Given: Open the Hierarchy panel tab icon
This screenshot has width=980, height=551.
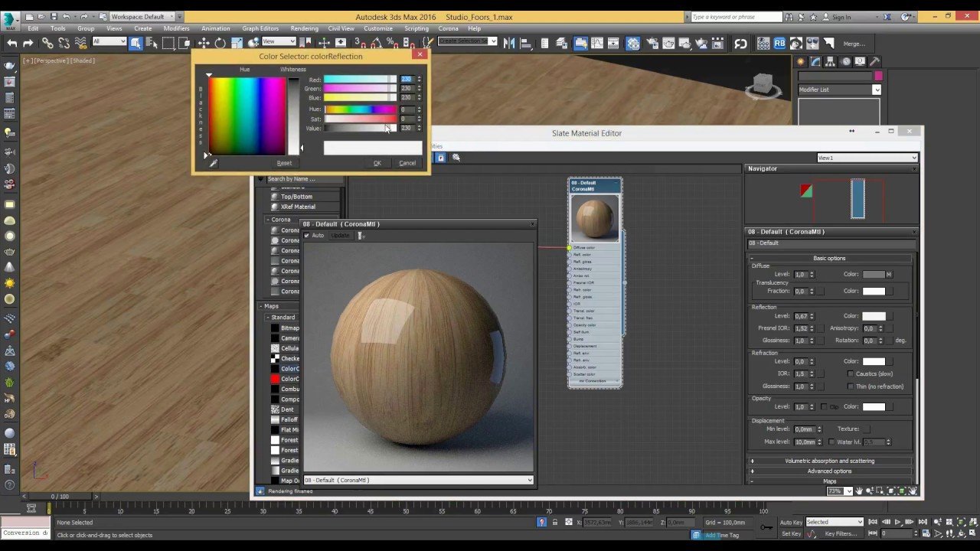Looking at the screenshot, I should click(x=831, y=61).
